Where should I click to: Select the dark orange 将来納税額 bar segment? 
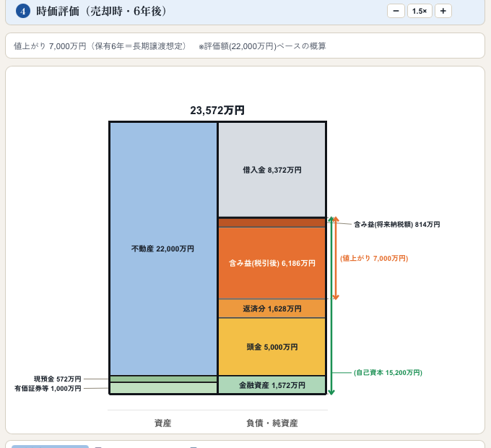[271, 223]
